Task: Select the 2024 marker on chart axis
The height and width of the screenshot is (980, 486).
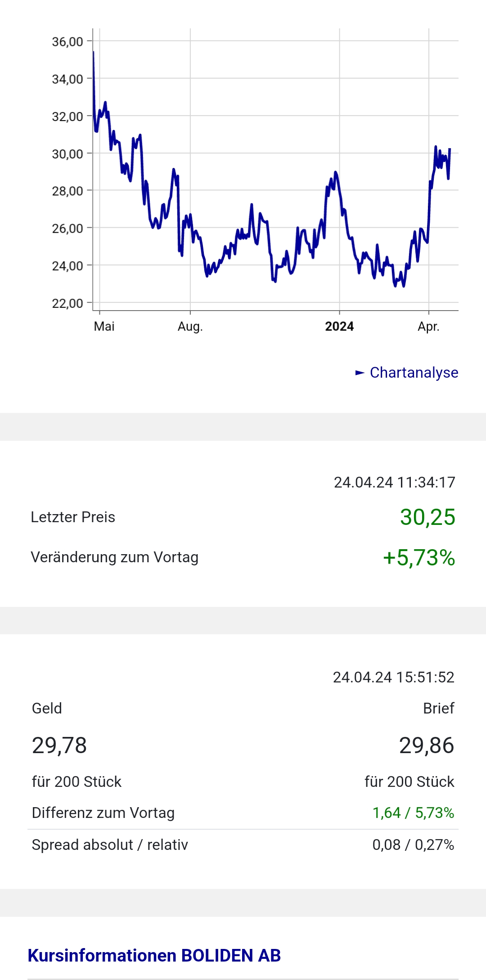Action: click(x=339, y=326)
